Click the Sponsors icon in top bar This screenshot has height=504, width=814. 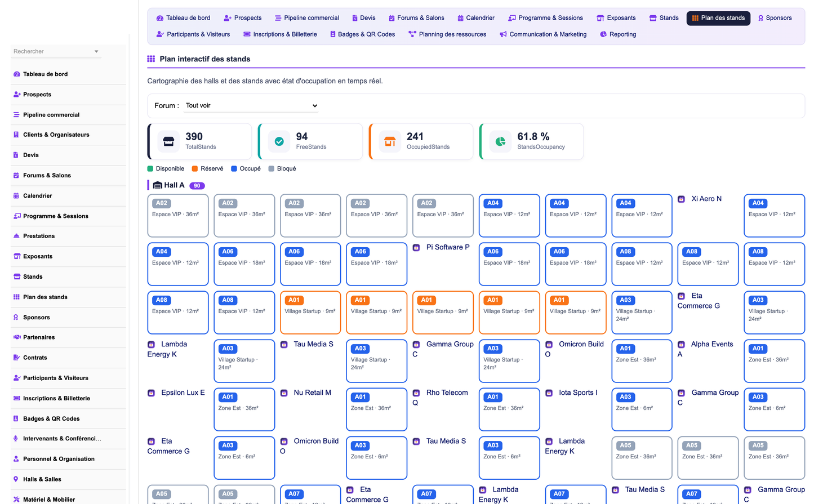(760, 18)
